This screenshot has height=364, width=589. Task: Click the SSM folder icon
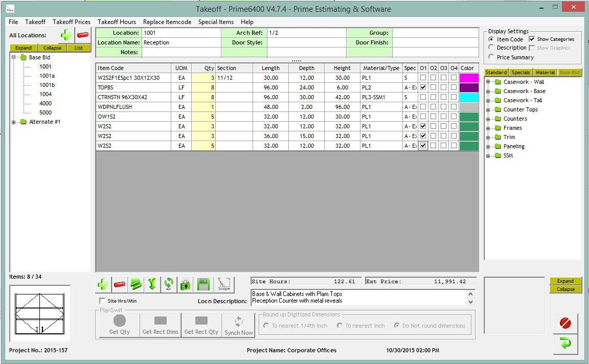tap(498, 155)
